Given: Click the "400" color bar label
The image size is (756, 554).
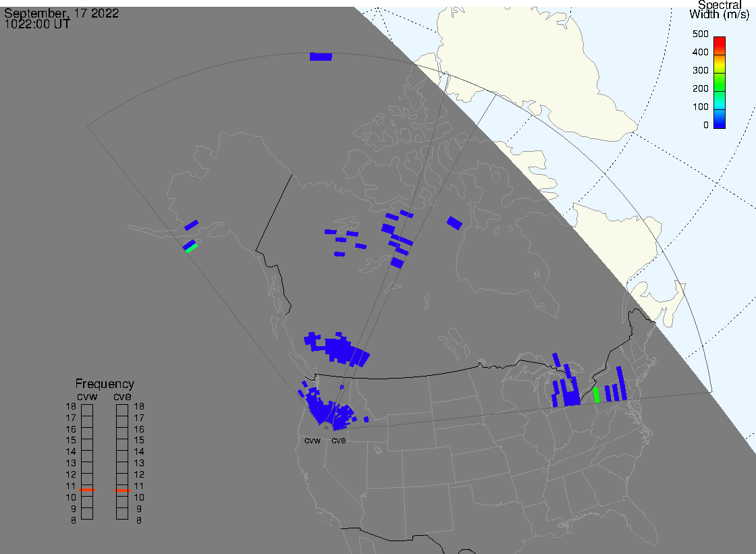Looking at the screenshot, I should tap(700, 52).
